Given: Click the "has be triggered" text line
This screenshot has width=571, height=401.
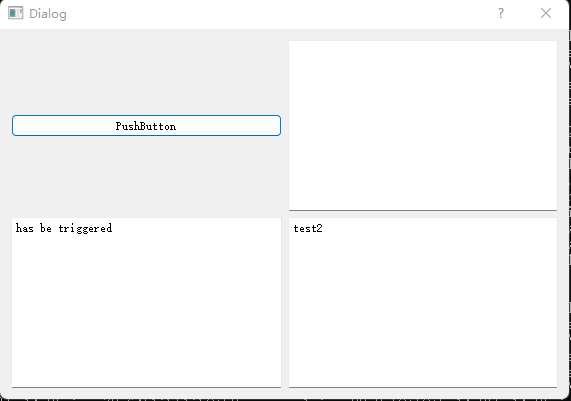Looking at the screenshot, I should click(64, 228).
